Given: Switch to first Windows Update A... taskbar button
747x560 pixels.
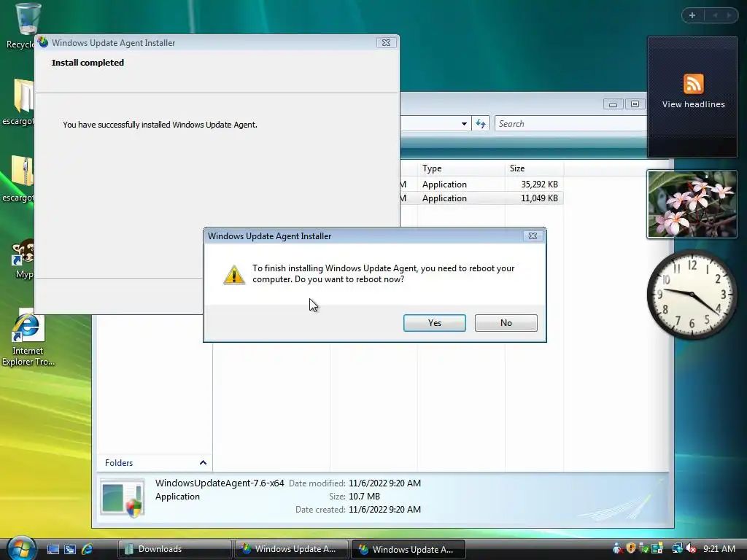Looking at the screenshot, I should point(292,549).
